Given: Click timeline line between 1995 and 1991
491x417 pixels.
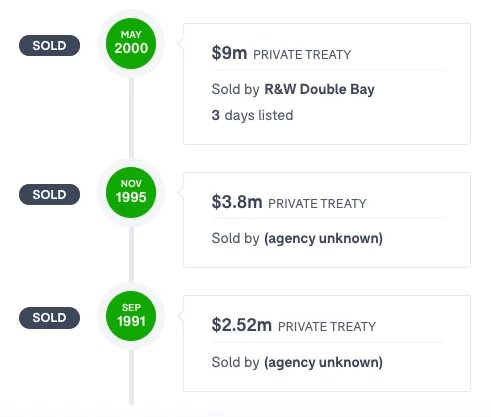Looking at the screenshot, I should (131, 253).
